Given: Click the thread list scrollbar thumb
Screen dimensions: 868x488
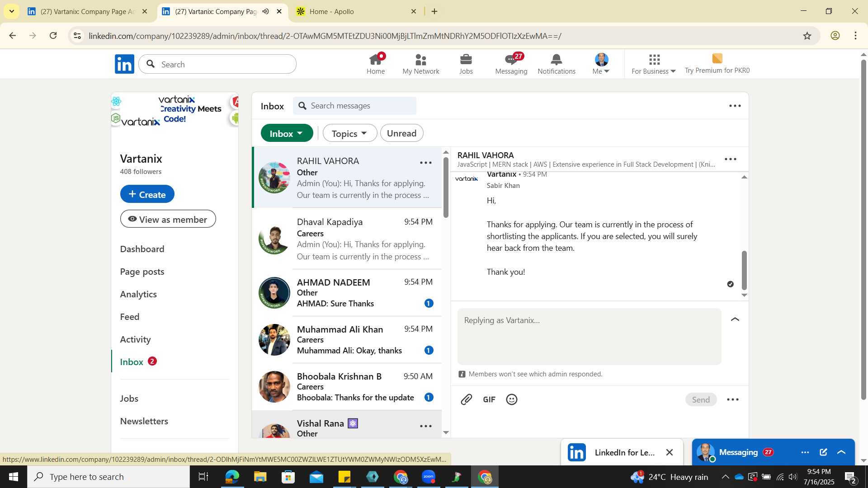Looking at the screenshot, I should click(x=446, y=188).
